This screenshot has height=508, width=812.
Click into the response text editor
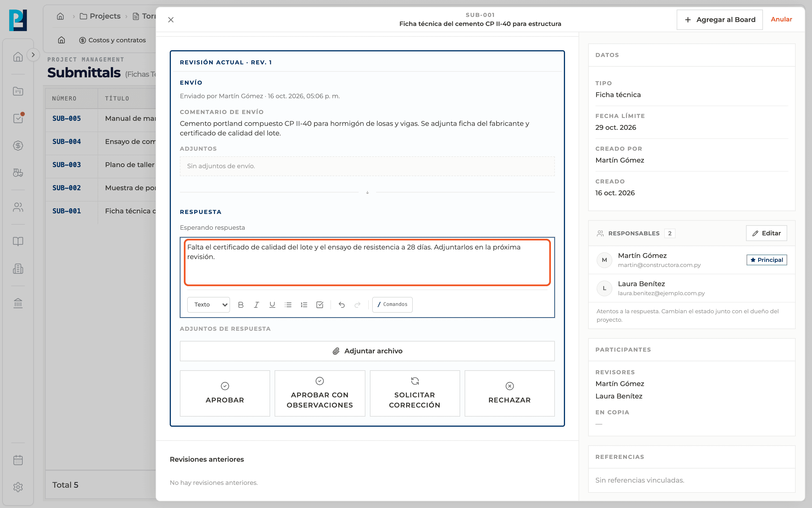(367, 262)
